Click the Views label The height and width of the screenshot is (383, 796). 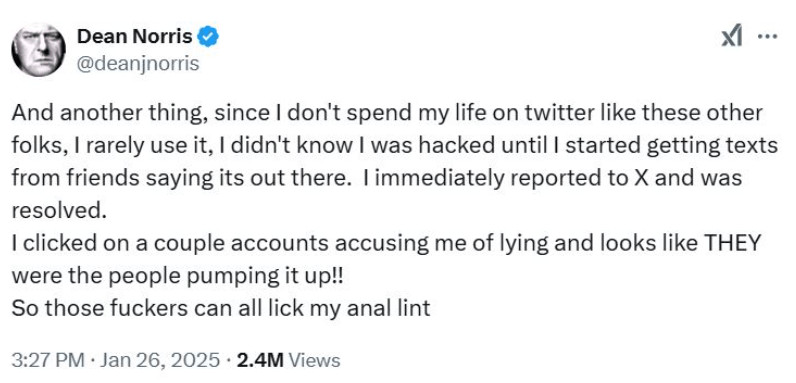[x=314, y=360]
